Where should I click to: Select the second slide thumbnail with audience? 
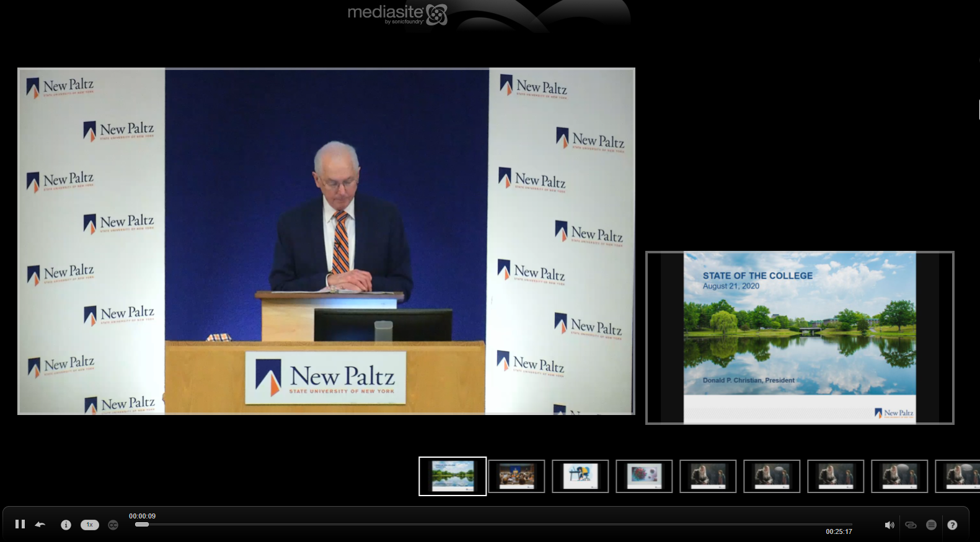click(516, 476)
